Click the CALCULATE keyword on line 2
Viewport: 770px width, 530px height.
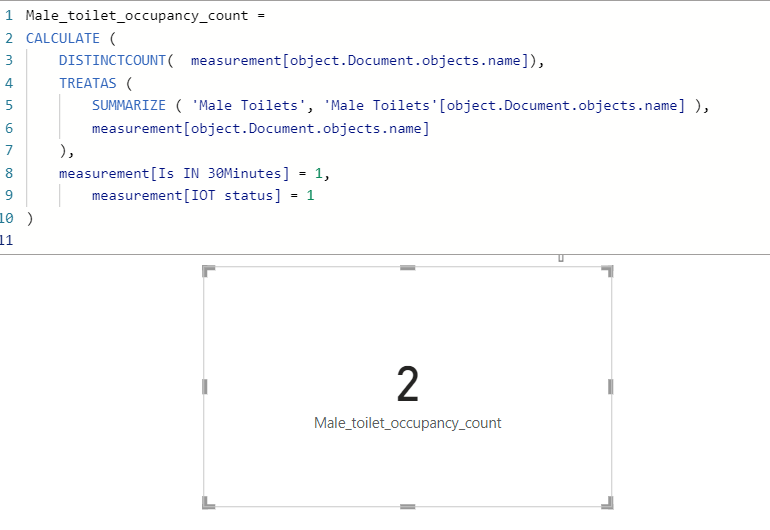pos(63,38)
